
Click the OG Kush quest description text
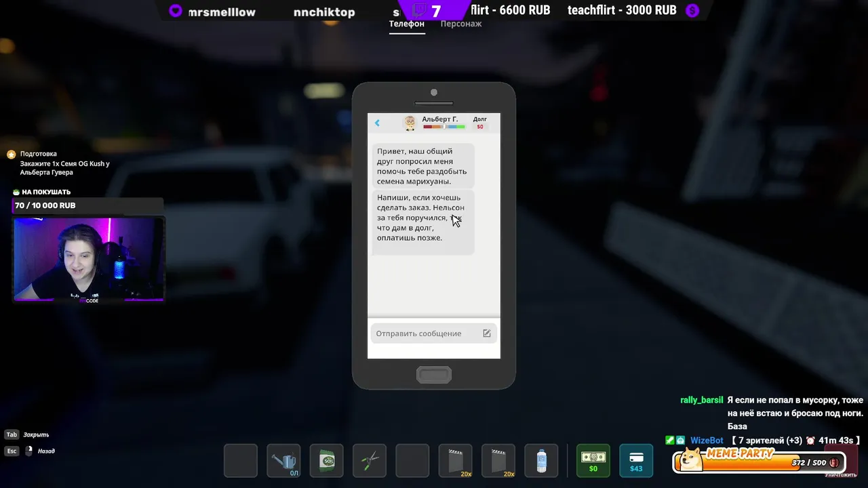64,168
